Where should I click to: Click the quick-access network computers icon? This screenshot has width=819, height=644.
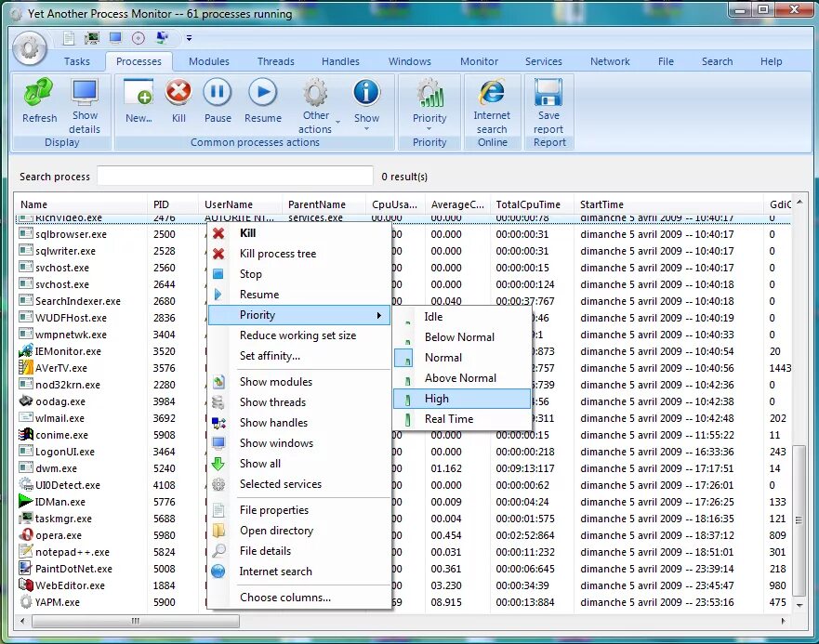pyautogui.click(x=163, y=37)
